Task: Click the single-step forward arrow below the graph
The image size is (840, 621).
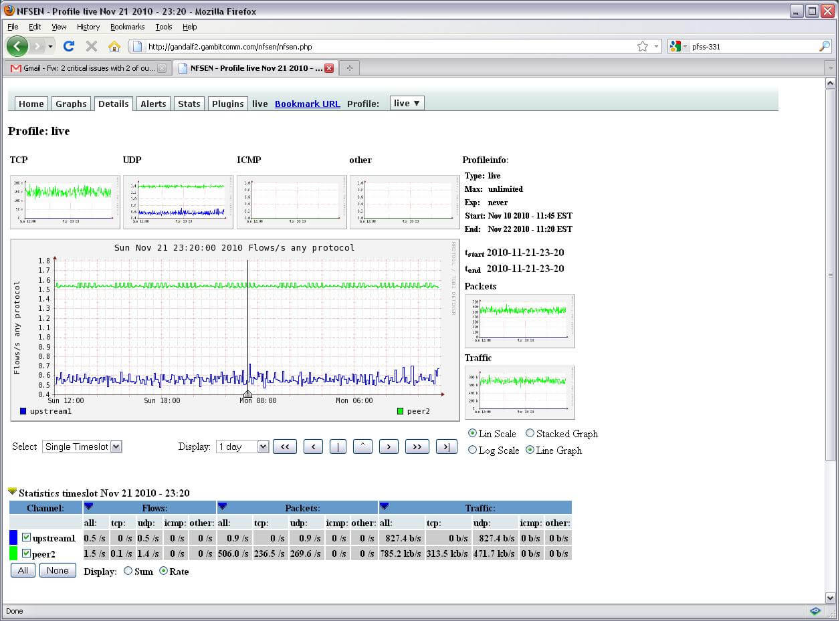Action: coord(389,446)
